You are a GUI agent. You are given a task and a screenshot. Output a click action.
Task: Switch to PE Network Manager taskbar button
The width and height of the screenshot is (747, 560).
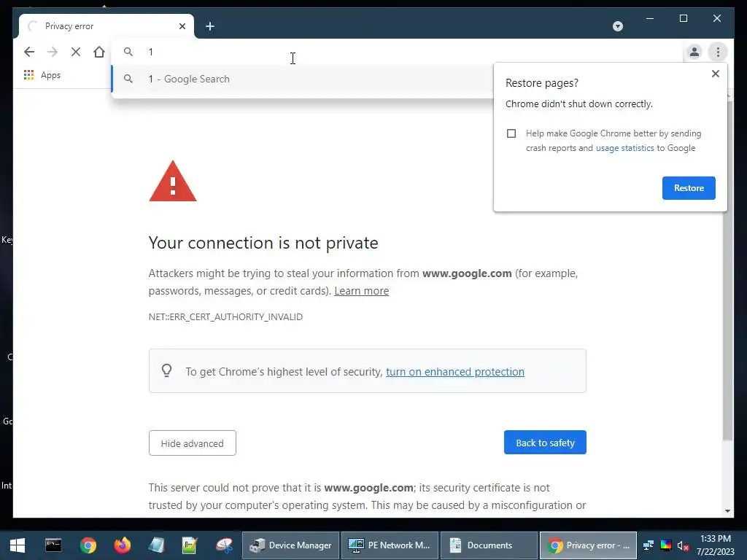(x=390, y=545)
